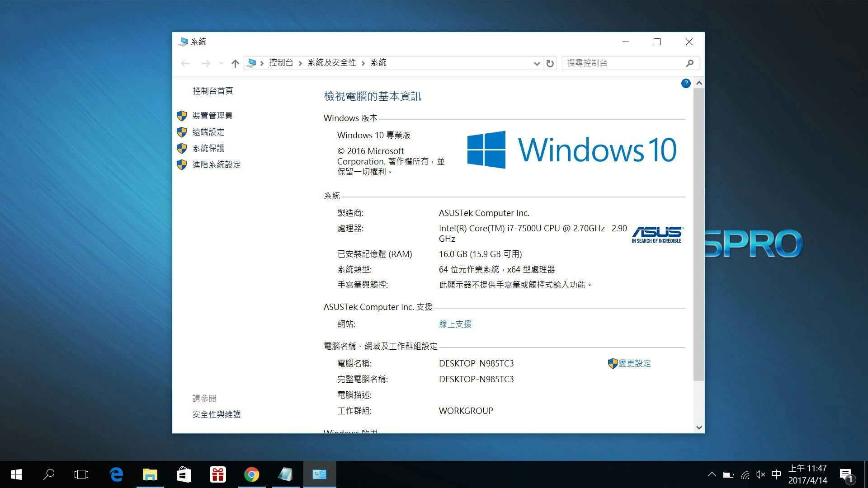Select 控制台 breadcrumb item
868x488 pixels.
click(281, 63)
